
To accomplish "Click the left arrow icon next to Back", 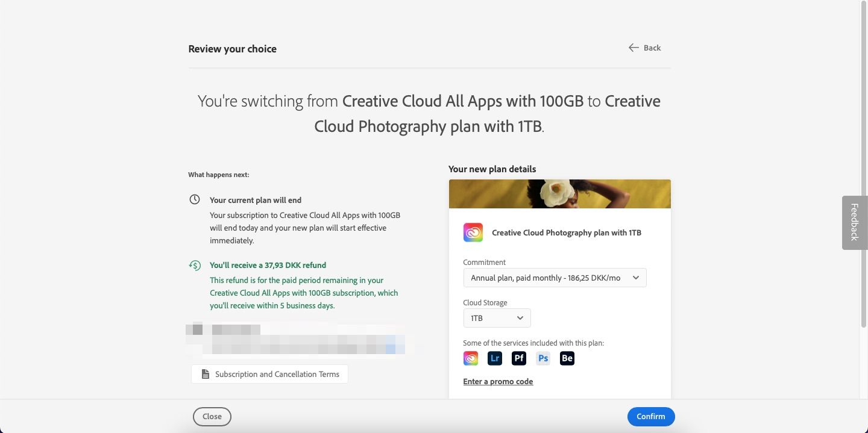I will point(634,48).
